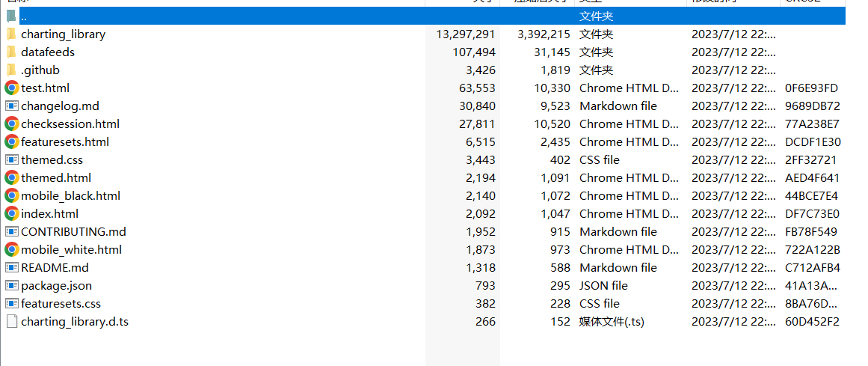The height and width of the screenshot is (366, 868).
Task: Click the Chrome icon beside themed.html
Action: [x=12, y=178]
